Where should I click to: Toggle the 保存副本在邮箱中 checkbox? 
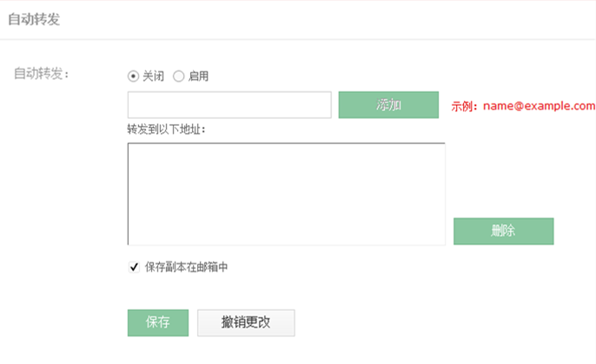tap(134, 268)
